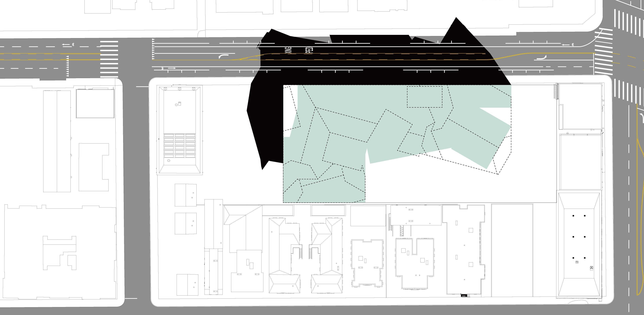Click the PED pavement text
The width and height of the screenshot is (644, 315).
310,50
